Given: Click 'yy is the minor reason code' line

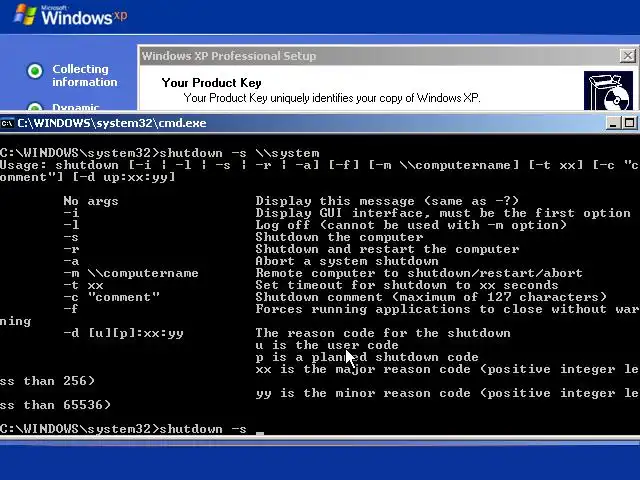Looking at the screenshot, I should (x=447, y=393).
